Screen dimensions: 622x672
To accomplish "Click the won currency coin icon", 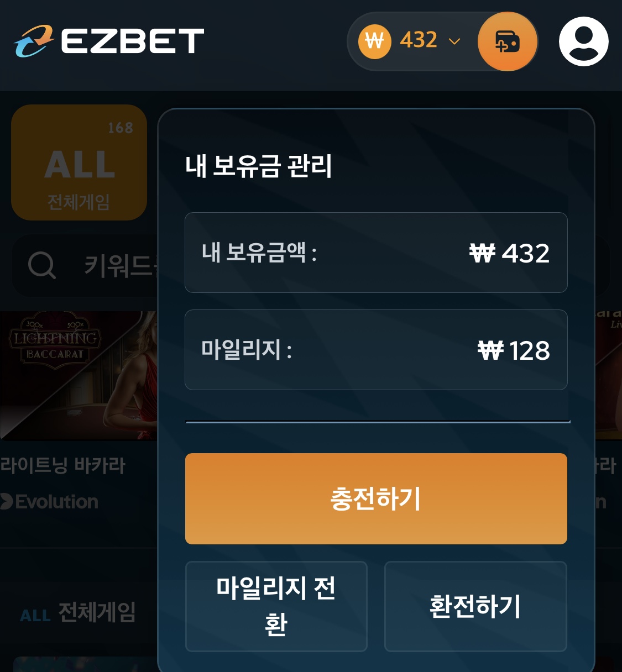I will tap(375, 41).
